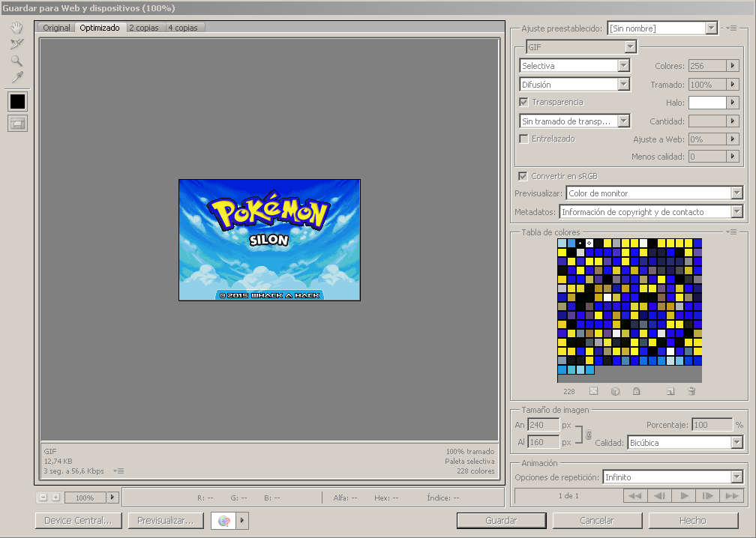
Task: Switch to the 2 copias tab
Action: coord(144,28)
